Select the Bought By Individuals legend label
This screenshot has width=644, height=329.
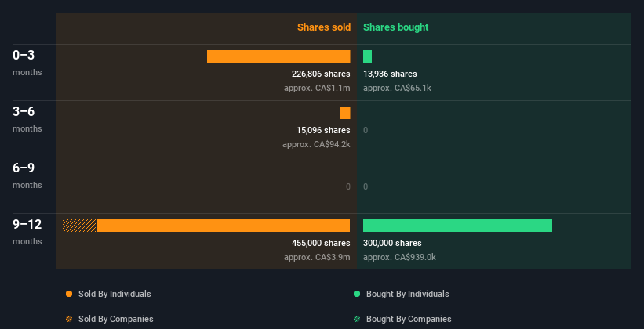(x=407, y=294)
